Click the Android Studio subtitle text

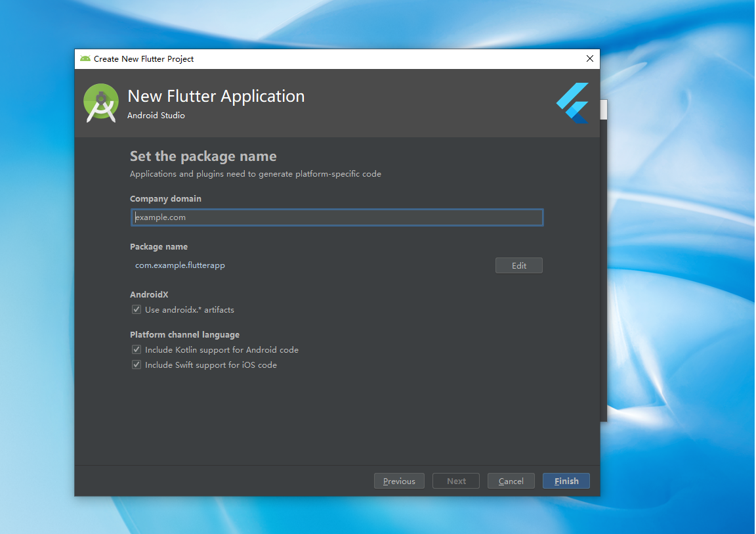(156, 116)
